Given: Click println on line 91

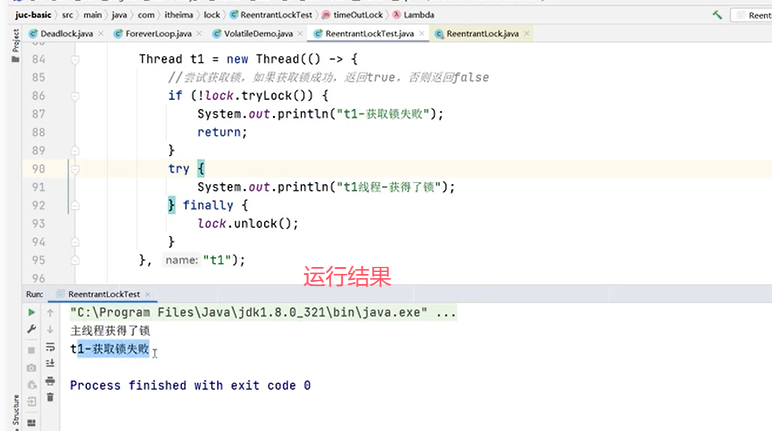Looking at the screenshot, I should tap(303, 187).
